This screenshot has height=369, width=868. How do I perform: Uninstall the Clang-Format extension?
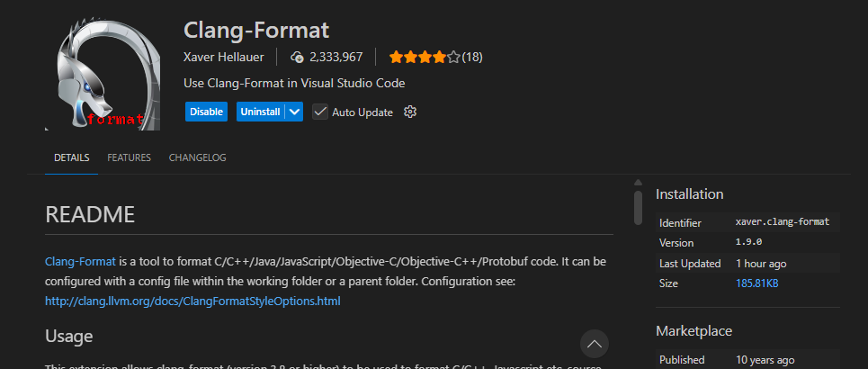click(260, 112)
